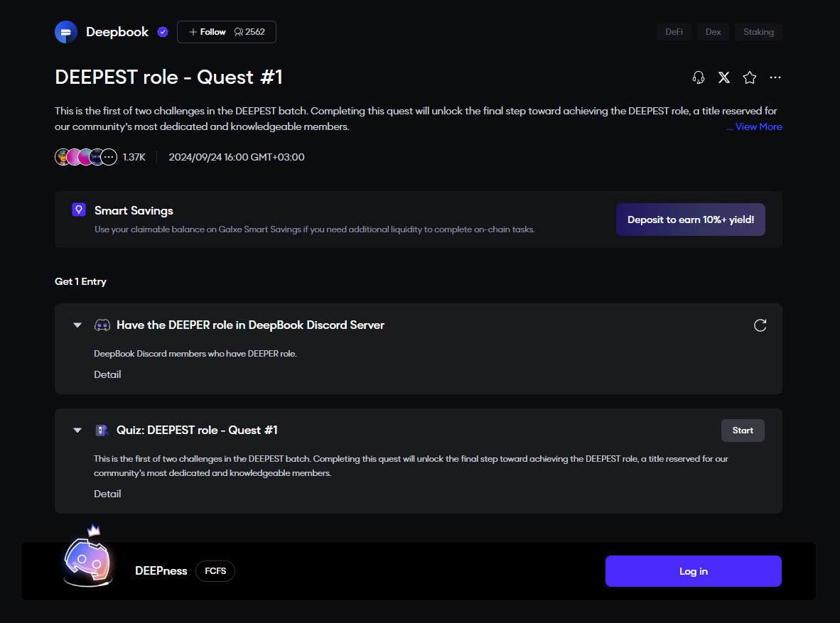Click the Deepbook logo icon
Image resolution: width=840 pixels, height=623 pixels.
pos(66,32)
